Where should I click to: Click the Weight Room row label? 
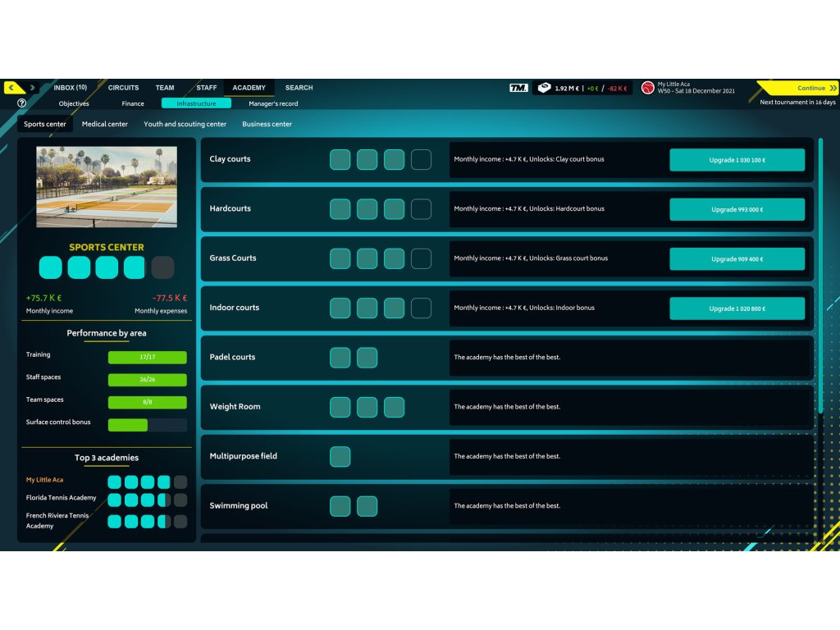235,407
